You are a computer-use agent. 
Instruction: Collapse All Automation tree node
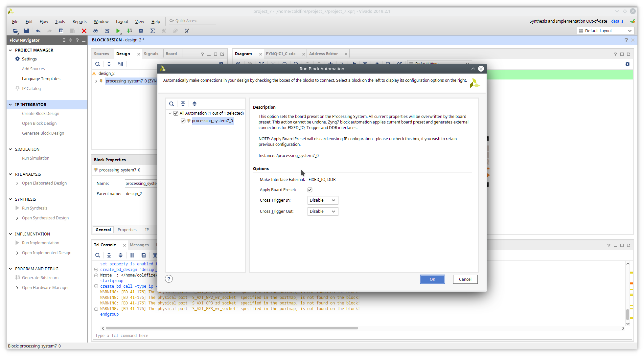click(x=170, y=113)
